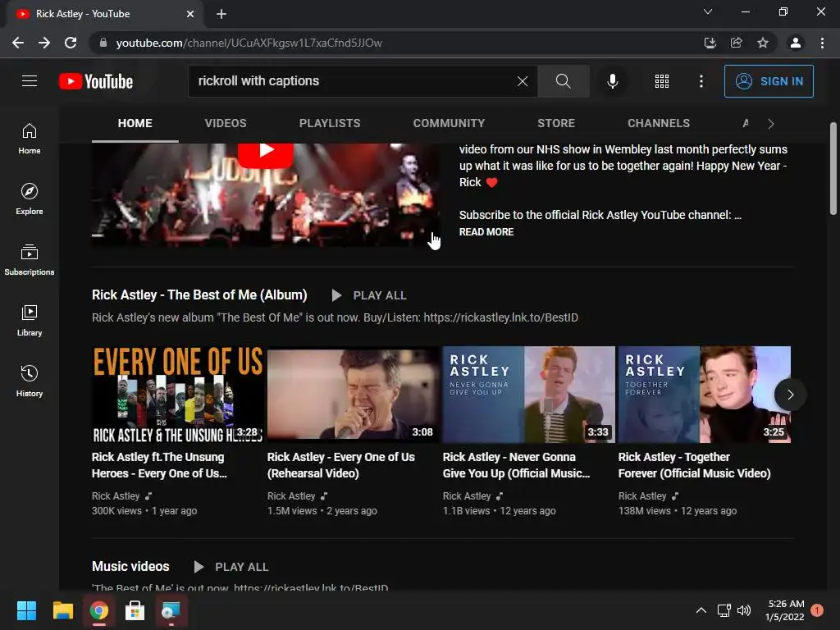The width and height of the screenshot is (840, 630).
Task: Click the Together Forever video title
Action: click(694, 465)
